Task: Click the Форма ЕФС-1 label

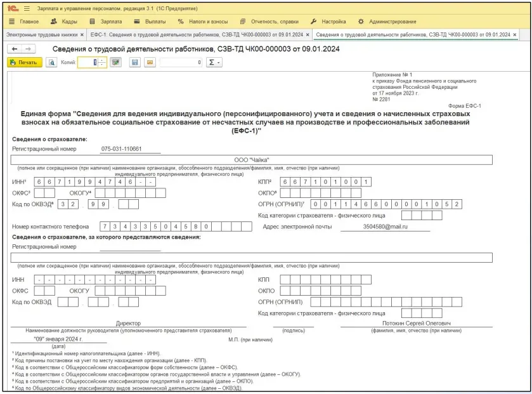Action: tap(465, 106)
